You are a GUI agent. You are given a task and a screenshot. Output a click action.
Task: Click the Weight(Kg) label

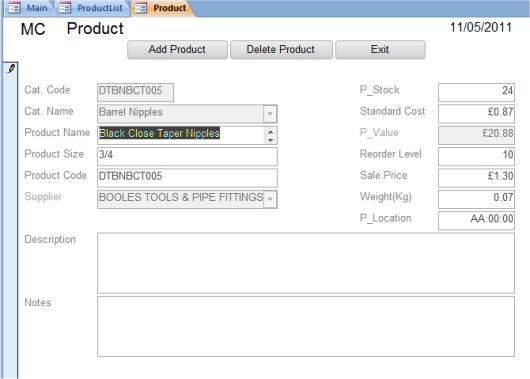click(x=386, y=197)
